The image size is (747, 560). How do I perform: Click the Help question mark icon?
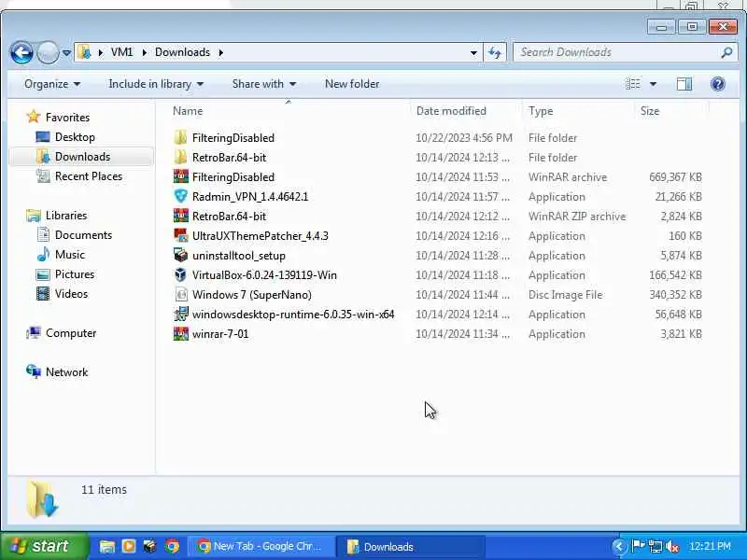coord(718,84)
